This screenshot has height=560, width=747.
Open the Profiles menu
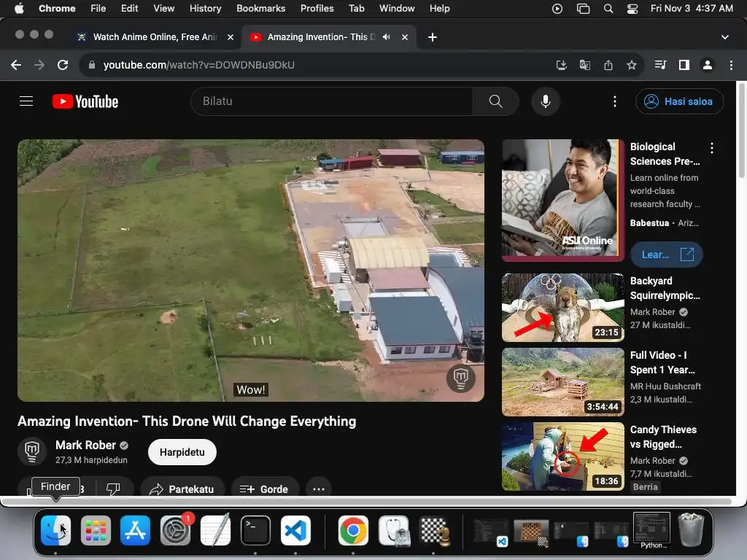(317, 8)
